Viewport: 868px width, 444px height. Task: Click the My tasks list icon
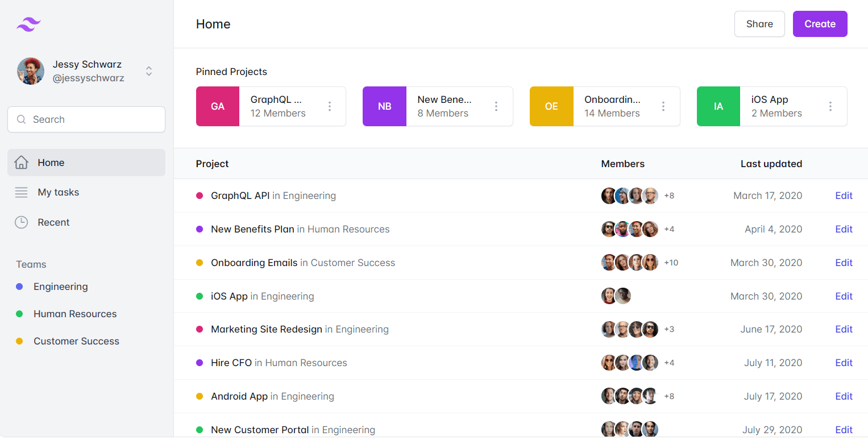[x=21, y=193]
